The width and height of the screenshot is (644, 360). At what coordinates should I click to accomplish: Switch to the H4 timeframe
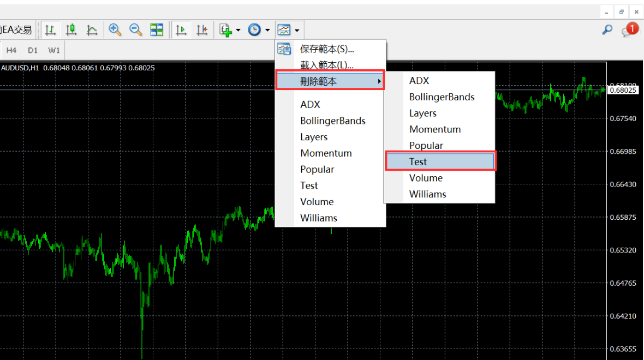point(11,50)
